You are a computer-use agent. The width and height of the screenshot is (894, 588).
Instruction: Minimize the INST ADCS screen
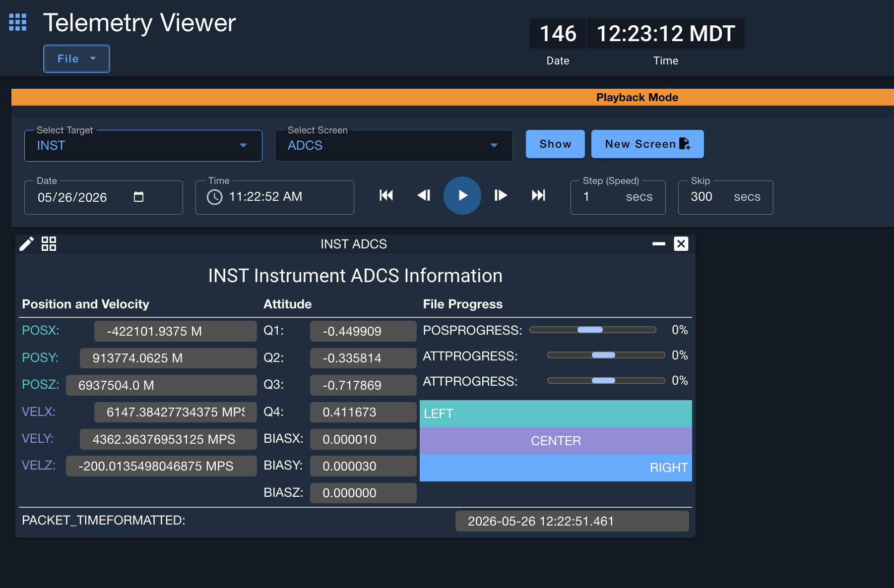click(x=659, y=244)
